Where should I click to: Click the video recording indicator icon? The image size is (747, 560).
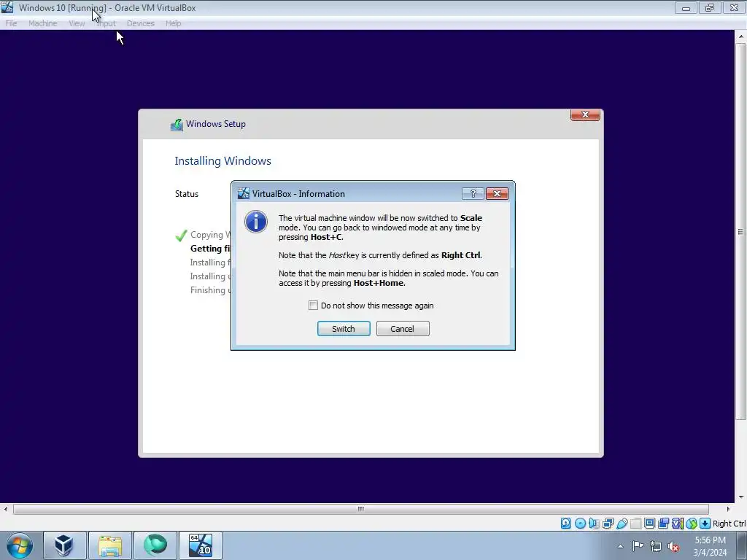point(663,524)
